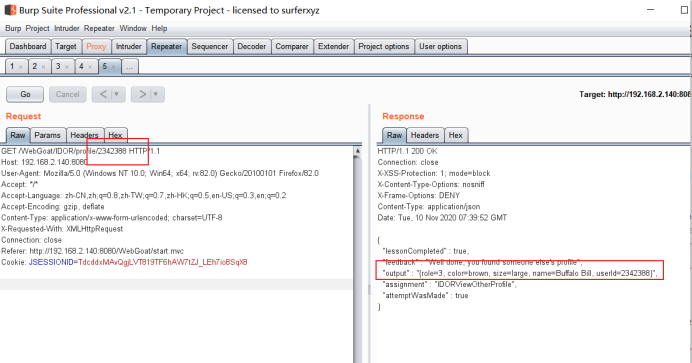Open the Intruder menu

67,28
